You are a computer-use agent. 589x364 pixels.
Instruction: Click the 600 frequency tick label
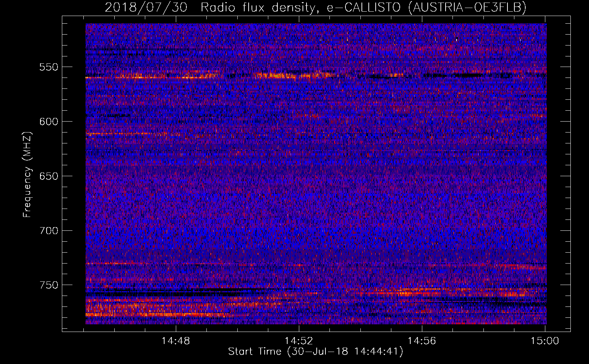tap(49, 122)
